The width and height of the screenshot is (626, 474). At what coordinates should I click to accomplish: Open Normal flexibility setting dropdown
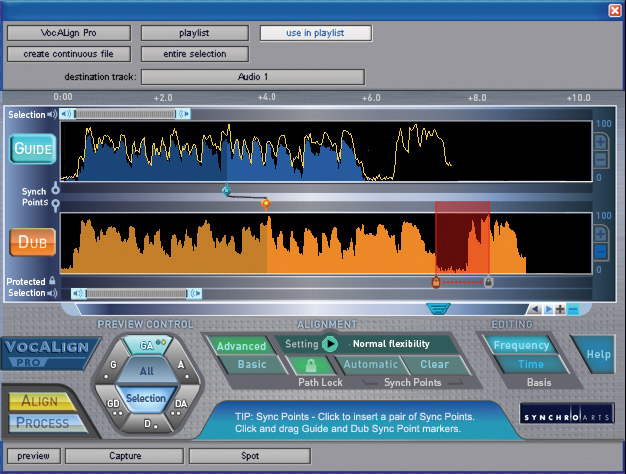point(391,344)
